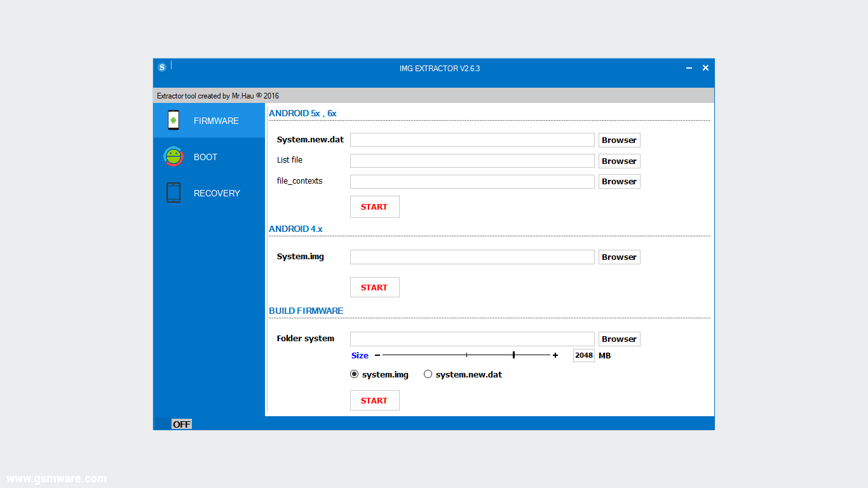Open the RECOVERY section

pyautogui.click(x=217, y=193)
